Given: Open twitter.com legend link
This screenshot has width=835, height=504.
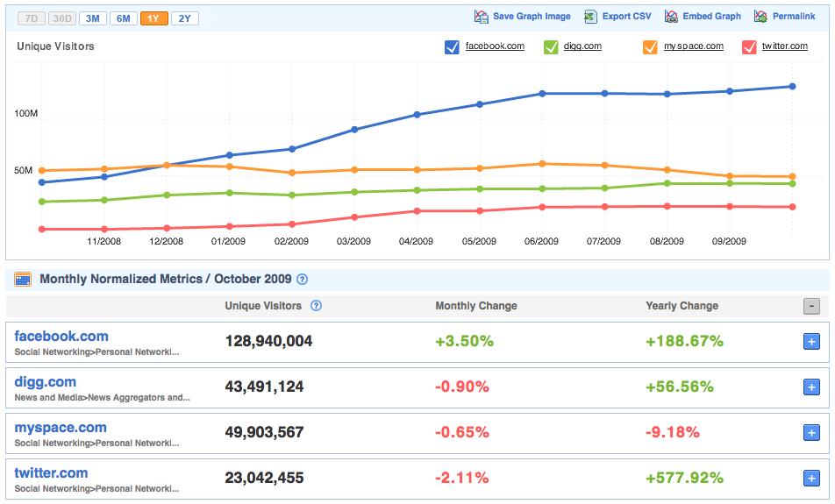Looking at the screenshot, I should click(784, 46).
